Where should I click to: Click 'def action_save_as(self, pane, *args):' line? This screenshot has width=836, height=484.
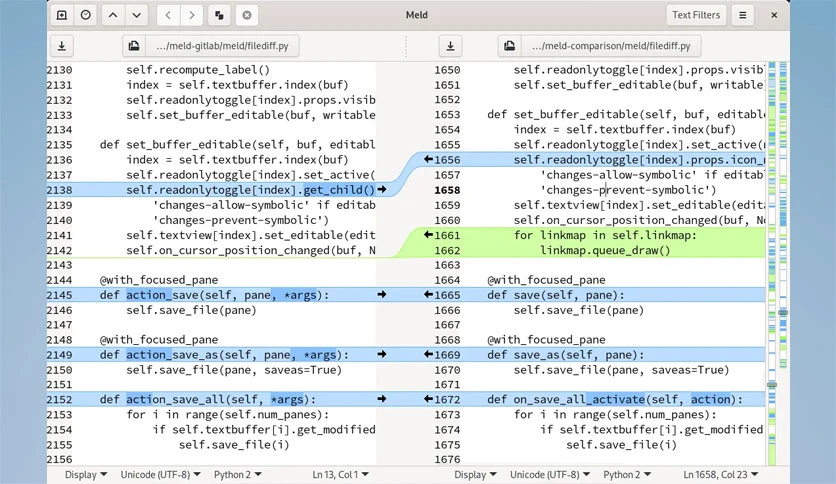click(x=224, y=354)
